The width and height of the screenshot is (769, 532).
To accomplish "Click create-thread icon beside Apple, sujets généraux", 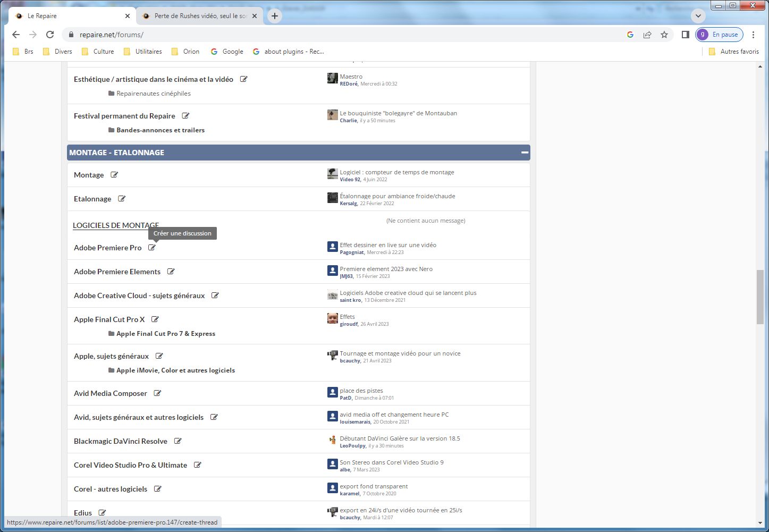I will point(159,356).
